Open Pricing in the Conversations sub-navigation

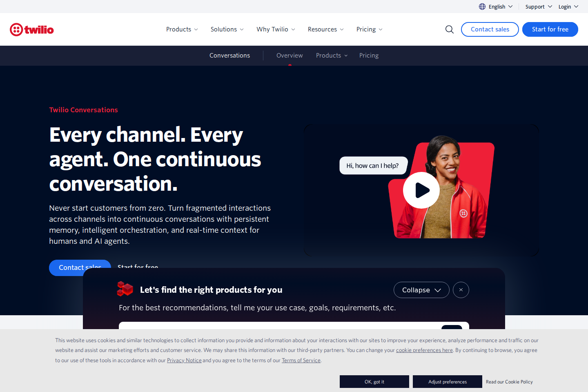click(x=369, y=56)
